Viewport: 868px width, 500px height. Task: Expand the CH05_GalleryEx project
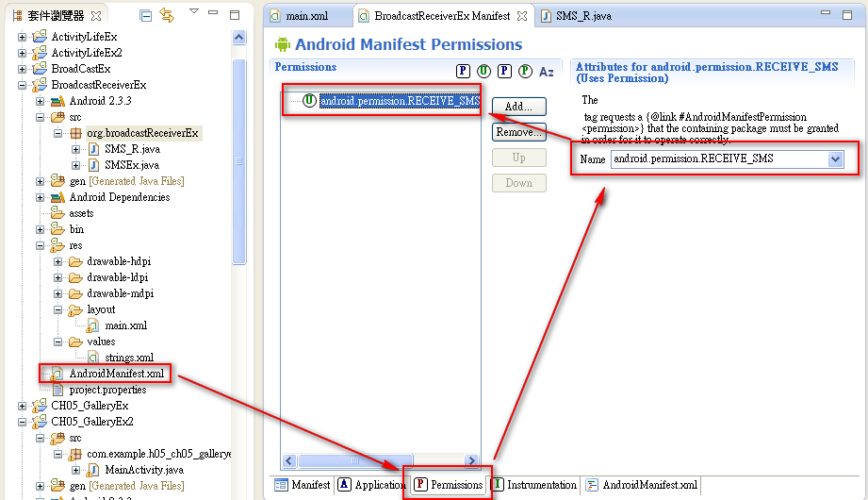pos(22,407)
